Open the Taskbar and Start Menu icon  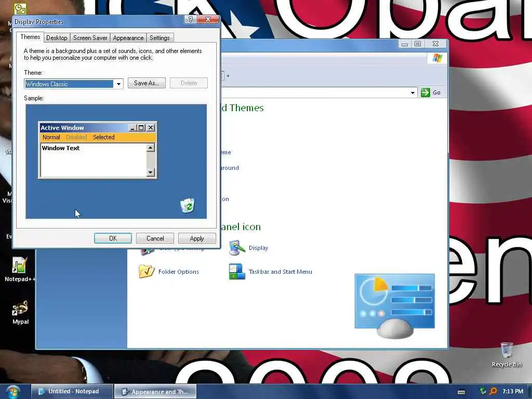pos(237,271)
